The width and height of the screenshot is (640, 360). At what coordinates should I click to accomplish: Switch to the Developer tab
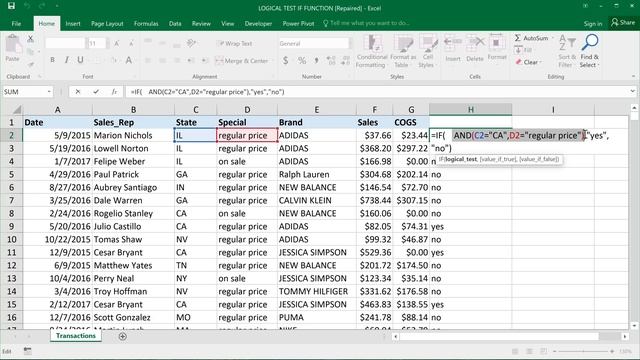(x=258, y=24)
